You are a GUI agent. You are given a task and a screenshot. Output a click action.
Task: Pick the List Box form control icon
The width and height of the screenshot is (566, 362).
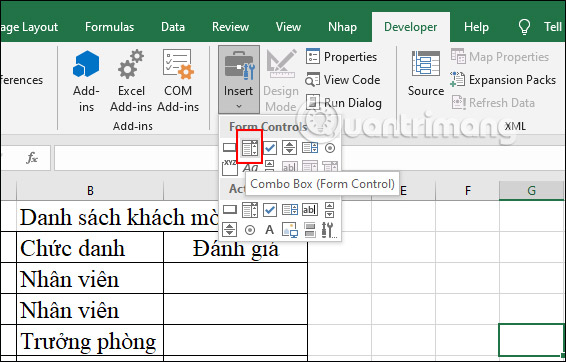point(310,148)
